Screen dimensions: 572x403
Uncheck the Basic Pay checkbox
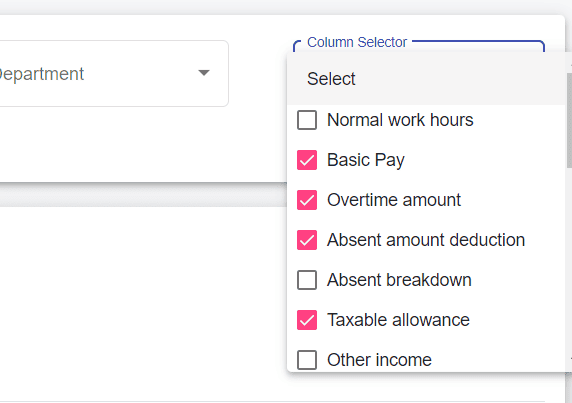pos(307,160)
